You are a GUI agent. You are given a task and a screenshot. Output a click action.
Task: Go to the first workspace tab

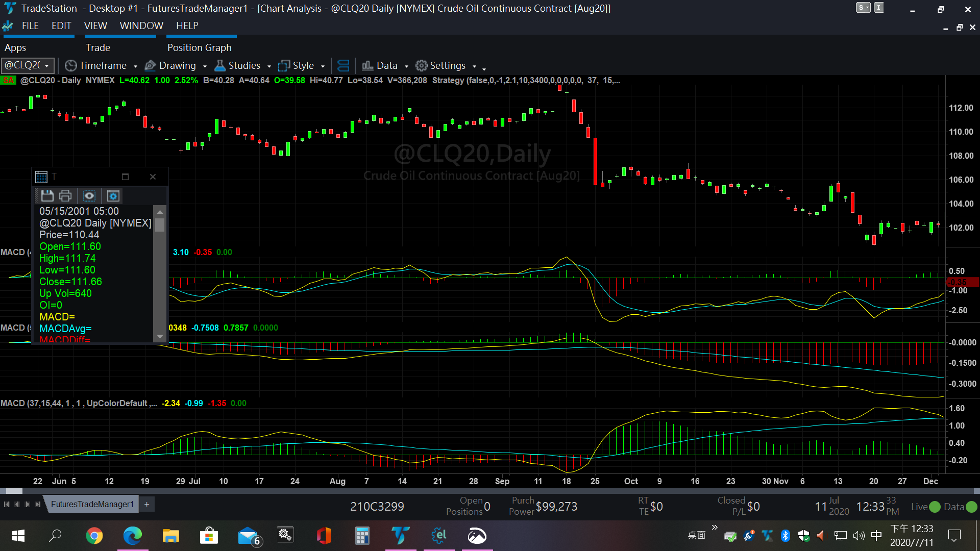[x=7, y=504]
